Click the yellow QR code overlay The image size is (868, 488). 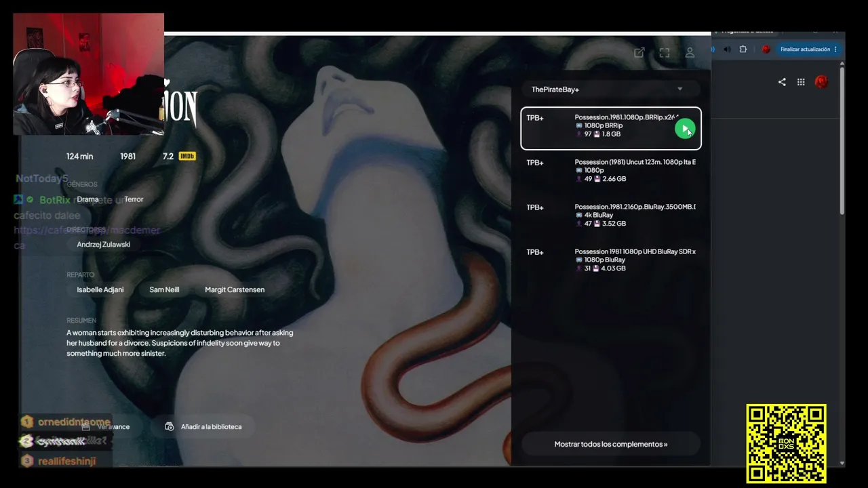coord(786,443)
